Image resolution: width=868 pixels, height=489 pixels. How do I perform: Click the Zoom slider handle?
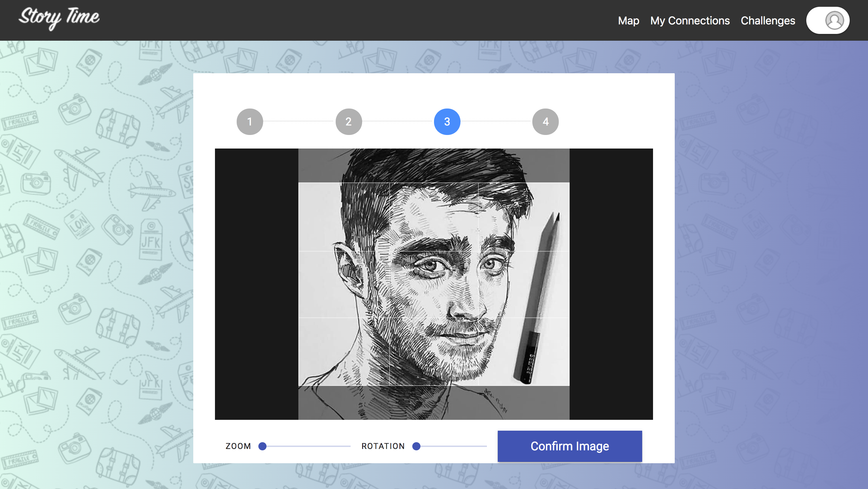(262, 446)
